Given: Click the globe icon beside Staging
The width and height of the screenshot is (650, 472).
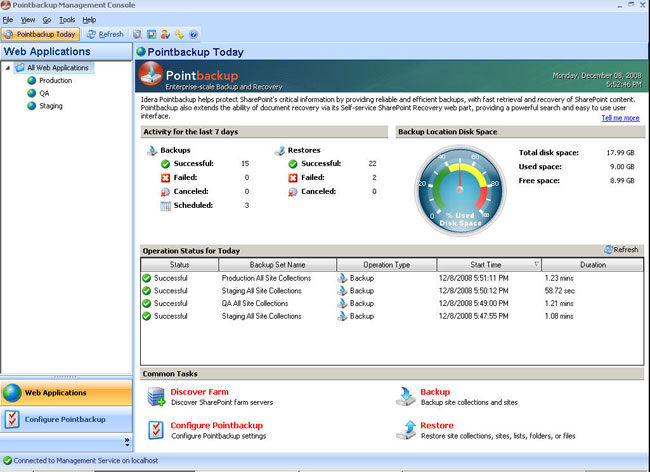Looking at the screenshot, I should tap(32, 106).
